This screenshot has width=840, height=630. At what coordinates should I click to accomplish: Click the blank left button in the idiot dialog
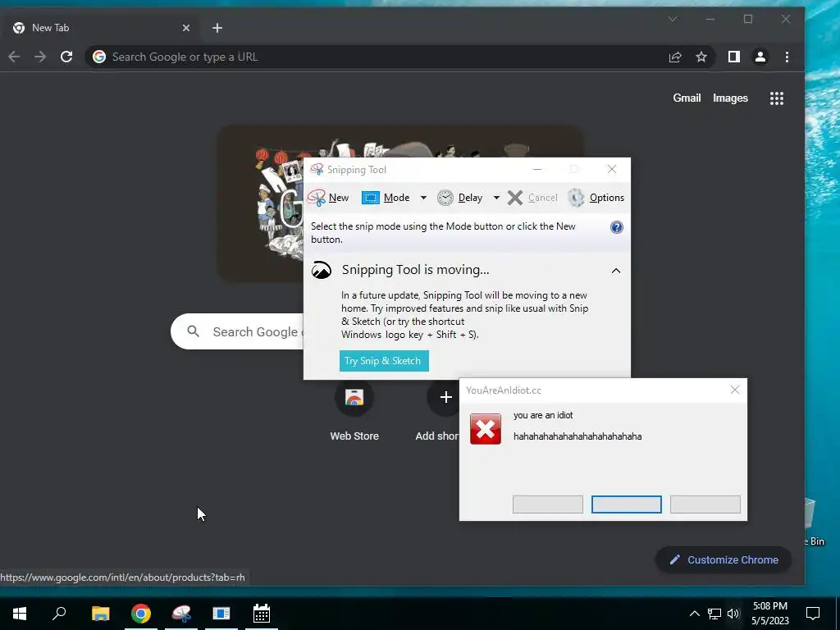(547, 504)
